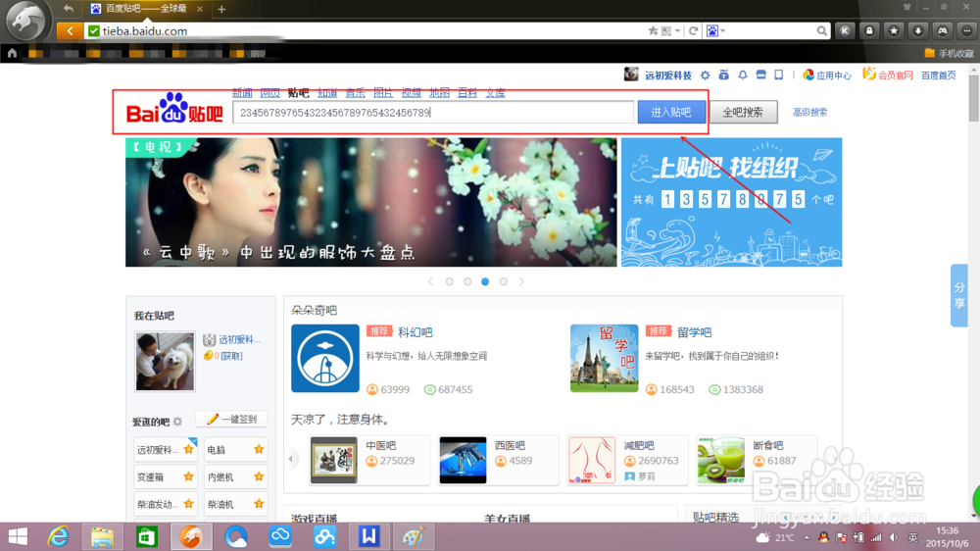The image size is (980, 551).
Task: Bookmark this page with the star icon
Action: coord(653,30)
